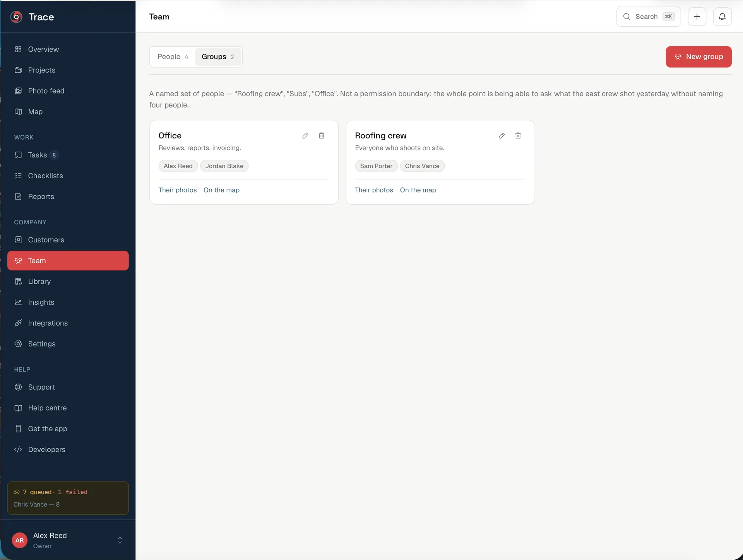Open the Projects section
Viewport: 743px width, 560px height.
point(68,70)
